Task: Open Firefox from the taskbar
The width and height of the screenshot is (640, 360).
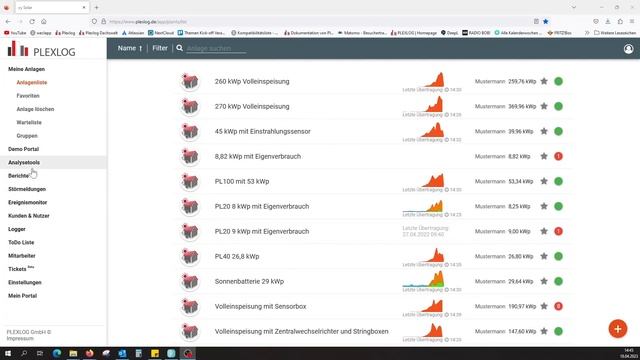Action: (x=89, y=353)
